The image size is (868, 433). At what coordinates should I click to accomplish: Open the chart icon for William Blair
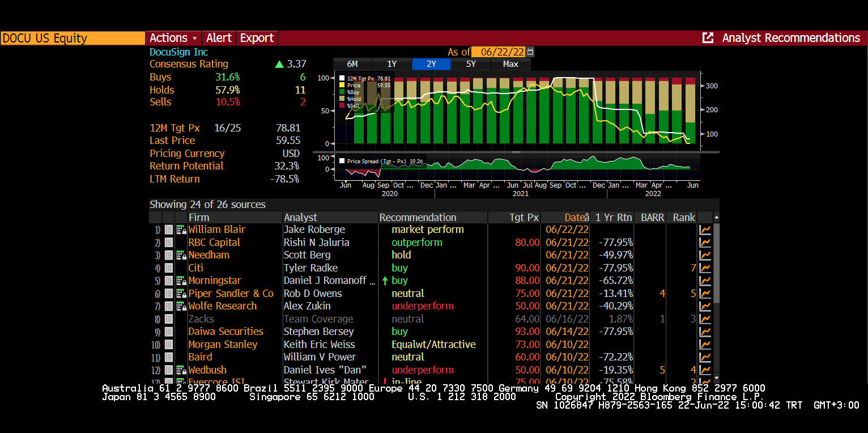pos(705,230)
